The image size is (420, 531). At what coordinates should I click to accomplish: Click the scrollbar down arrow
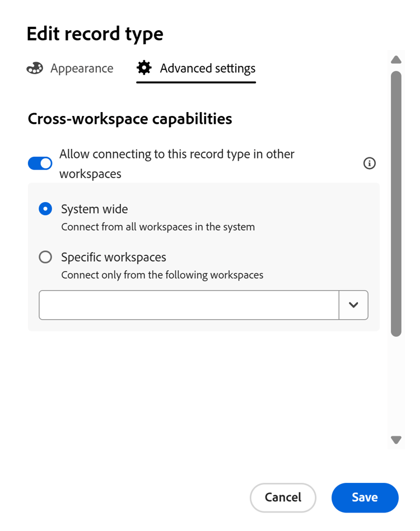point(396,440)
